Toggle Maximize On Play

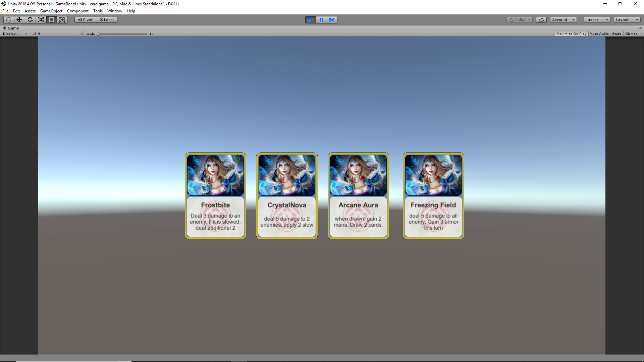click(x=571, y=34)
